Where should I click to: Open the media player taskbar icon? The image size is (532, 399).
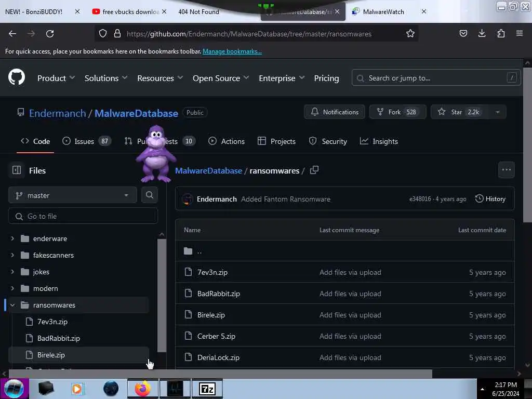point(77,389)
